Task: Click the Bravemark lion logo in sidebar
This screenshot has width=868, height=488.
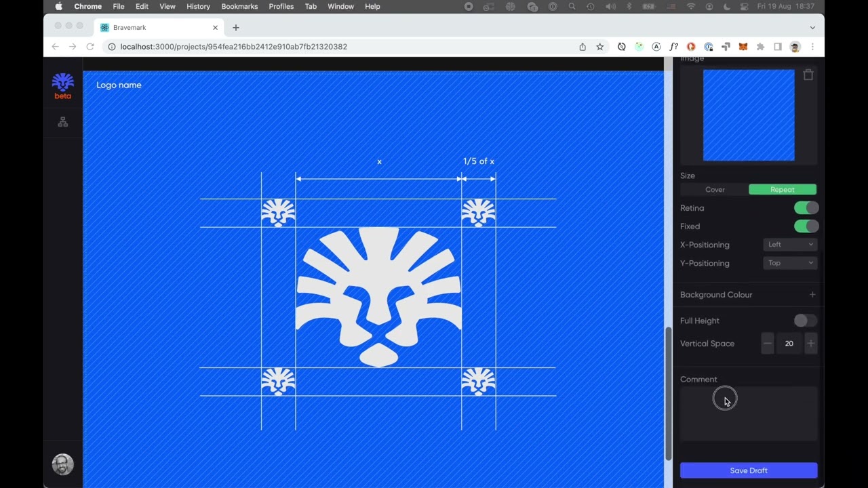Action: coord(62,82)
